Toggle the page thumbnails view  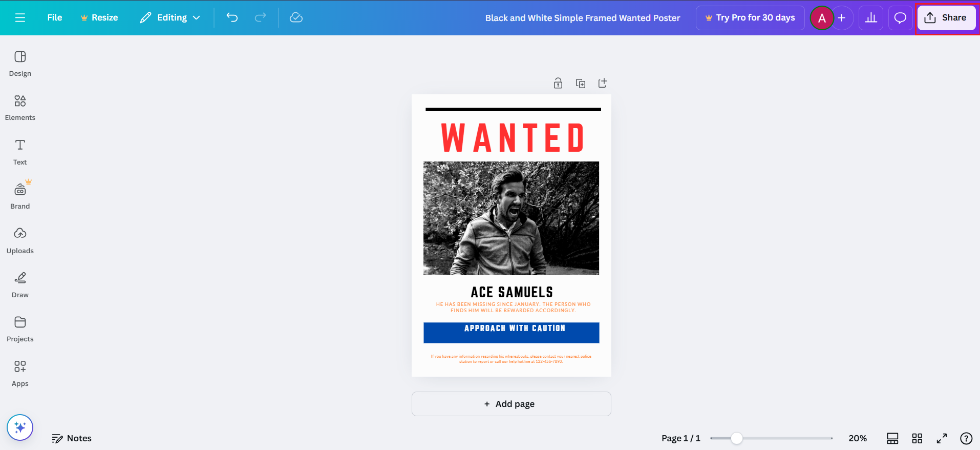(892, 438)
